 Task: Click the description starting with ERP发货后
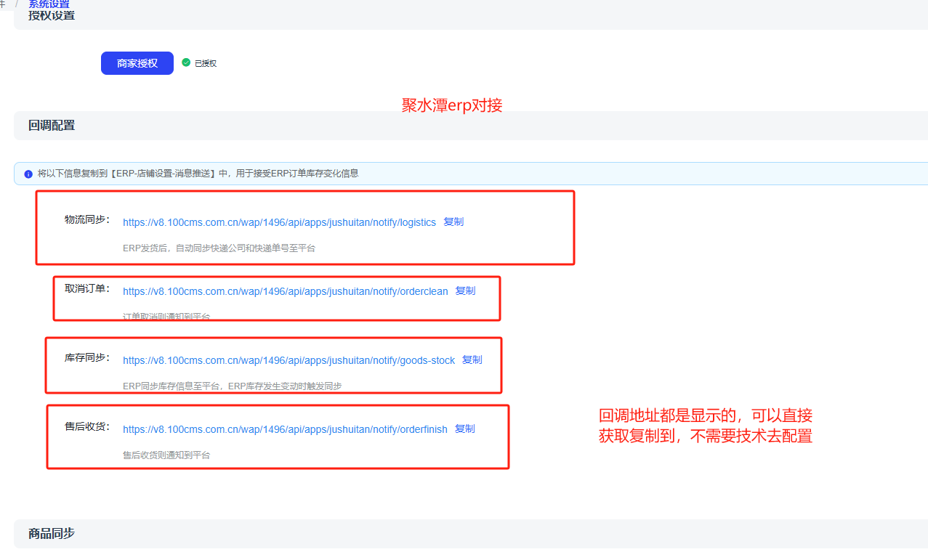click(x=219, y=248)
